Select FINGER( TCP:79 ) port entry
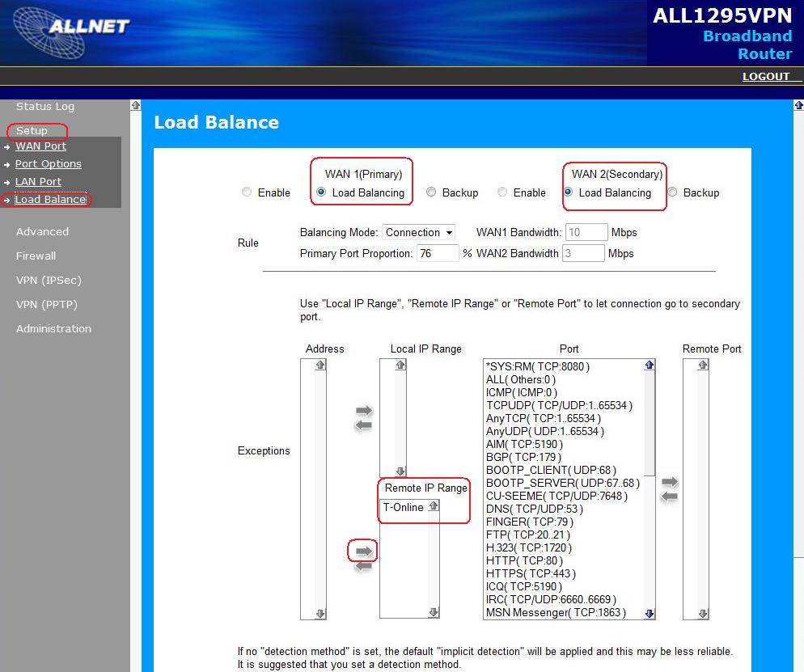804x672 pixels. pyautogui.click(x=530, y=522)
